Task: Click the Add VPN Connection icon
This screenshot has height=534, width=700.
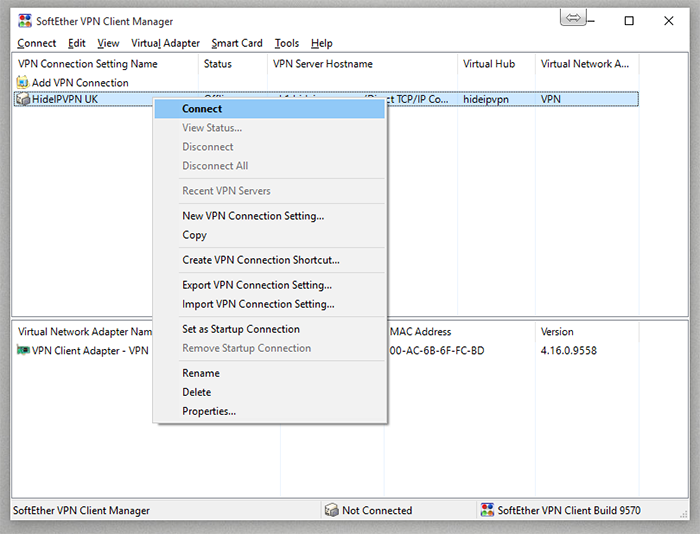Action: coord(23,83)
